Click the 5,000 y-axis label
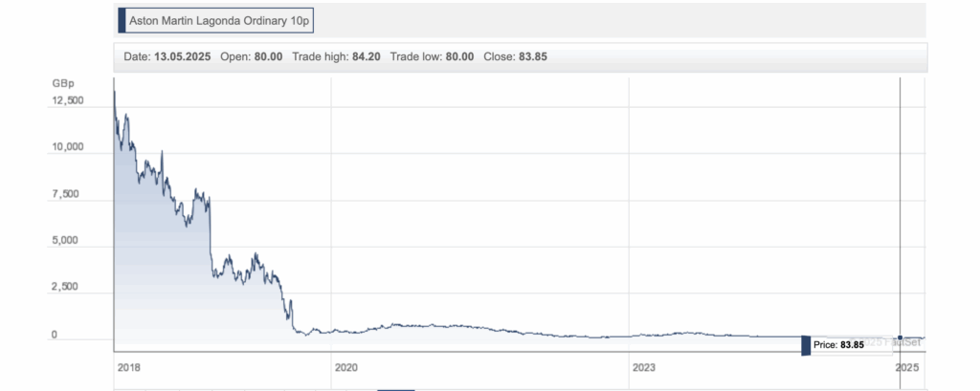This screenshot has height=391, width=980. pos(66,241)
